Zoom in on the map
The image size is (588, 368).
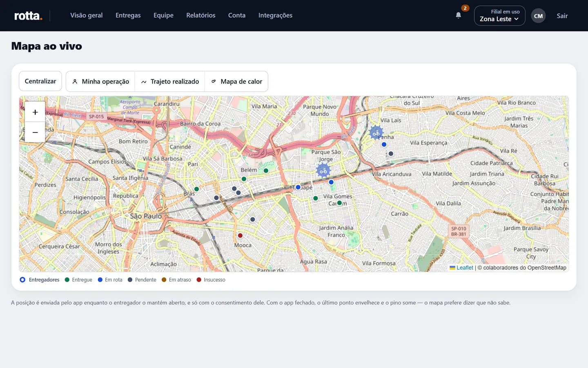point(35,112)
